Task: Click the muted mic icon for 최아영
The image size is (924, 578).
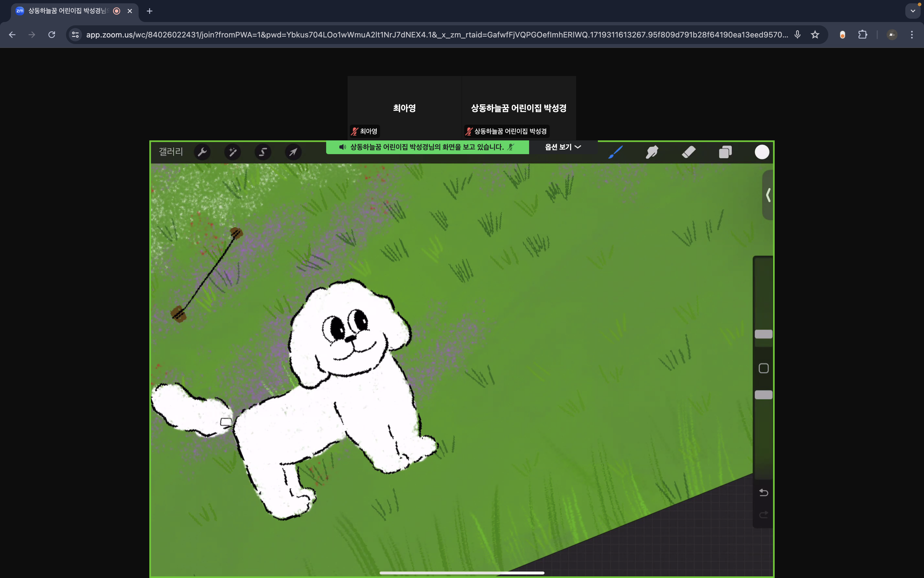Action: coord(355,131)
